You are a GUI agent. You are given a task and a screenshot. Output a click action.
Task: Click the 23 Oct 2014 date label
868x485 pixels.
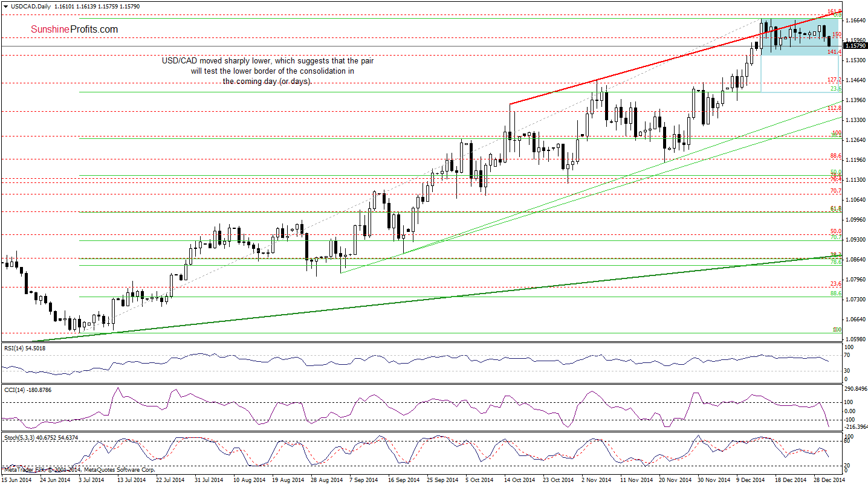point(559,480)
